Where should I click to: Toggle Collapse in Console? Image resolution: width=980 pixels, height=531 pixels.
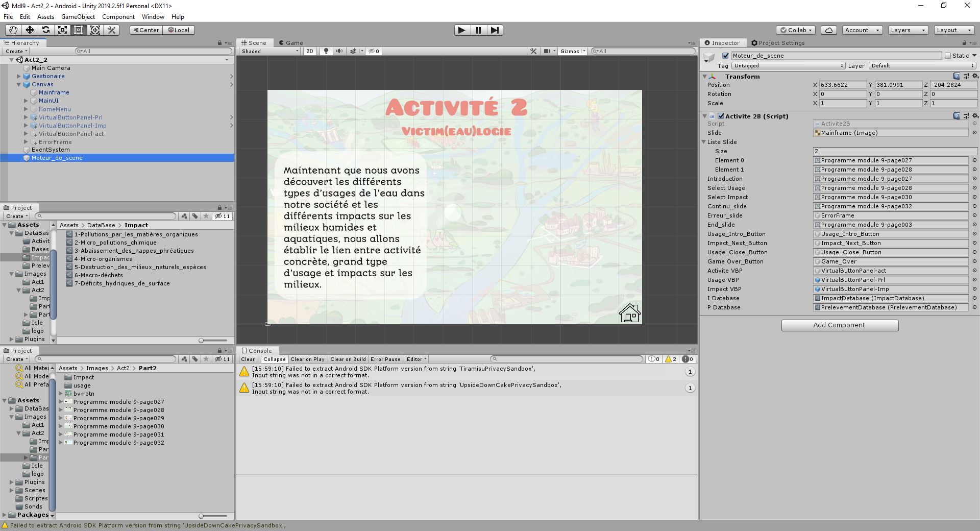[275, 359]
